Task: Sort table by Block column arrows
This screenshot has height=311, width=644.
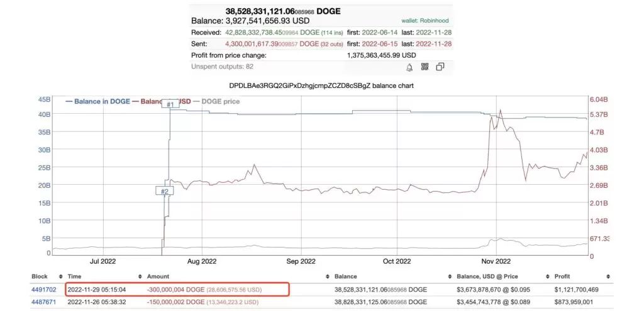Action: (x=61, y=277)
